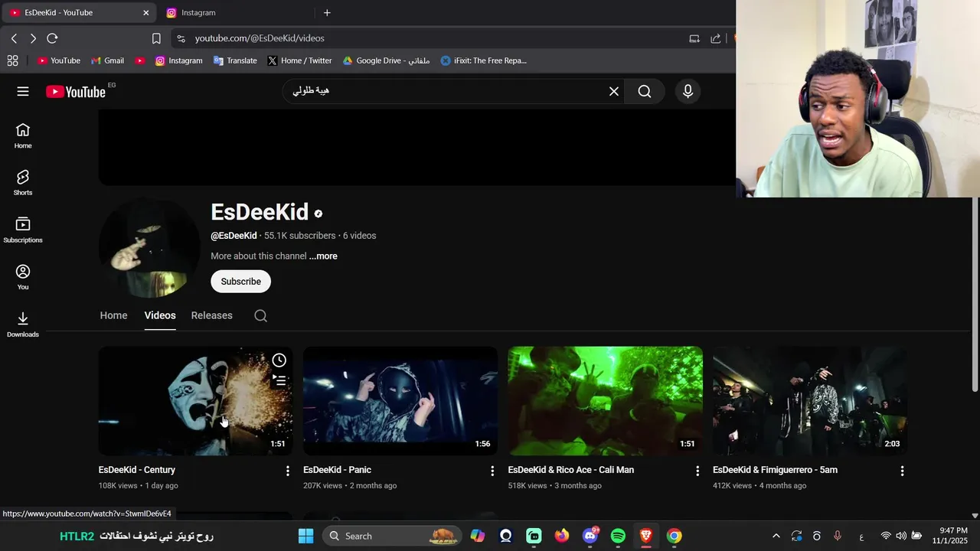The width and height of the screenshot is (980, 551).
Task: Open the share icon in address bar
Action: click(716, 38)
